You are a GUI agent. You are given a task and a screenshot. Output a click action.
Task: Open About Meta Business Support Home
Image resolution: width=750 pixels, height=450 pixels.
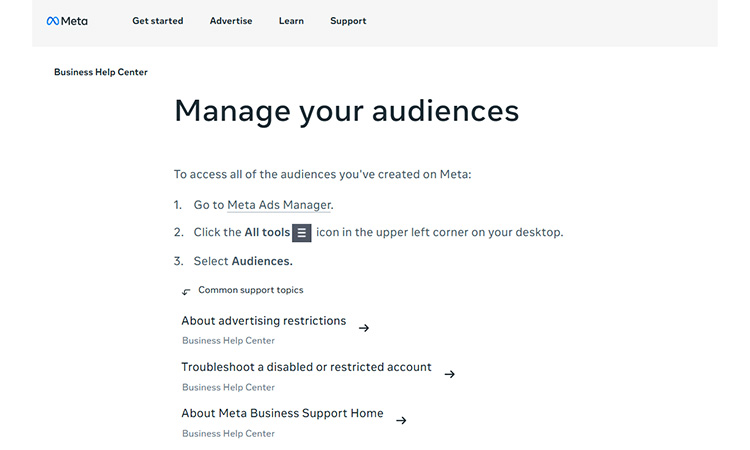tap(282, 413)
